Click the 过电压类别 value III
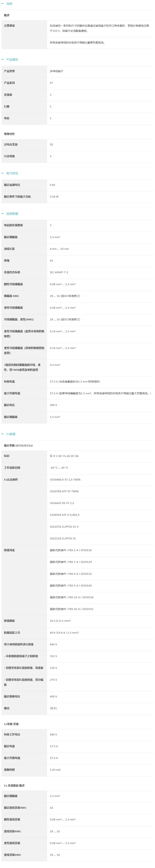 [x=52, y=144]
